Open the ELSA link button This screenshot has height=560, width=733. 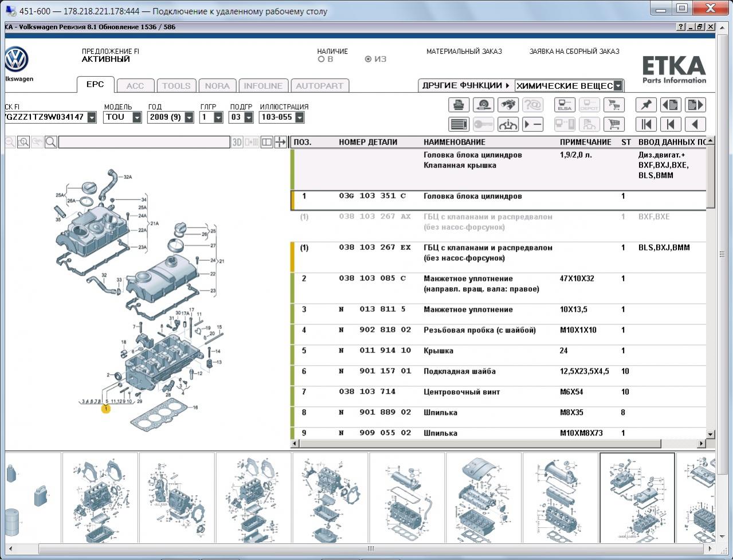point(565,105)
